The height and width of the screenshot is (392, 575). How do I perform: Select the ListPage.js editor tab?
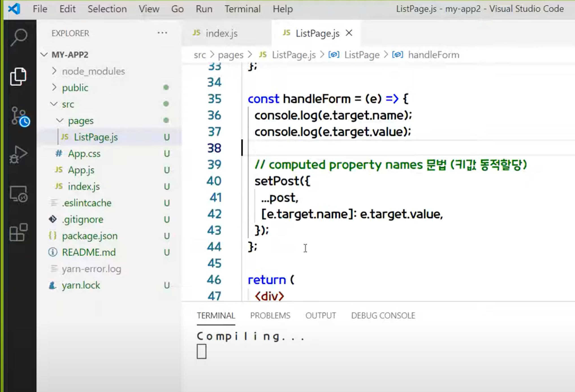tap(316, 33)
